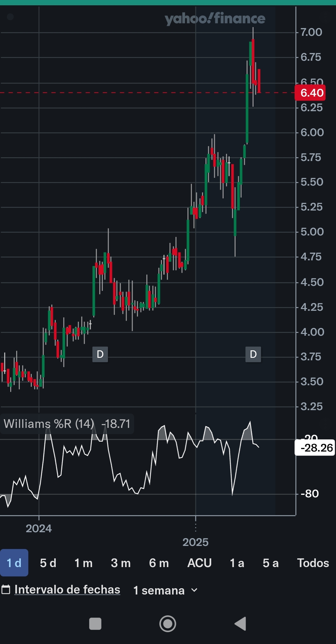336x644 pixels.
Task: Show the 1 a range
Action: coord(237,563)
